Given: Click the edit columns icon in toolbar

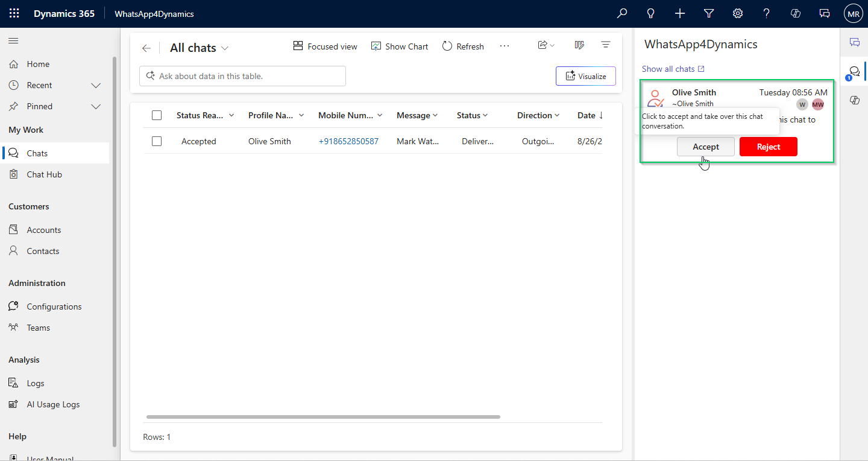Looking at the screenshot, I should [579, 45].
